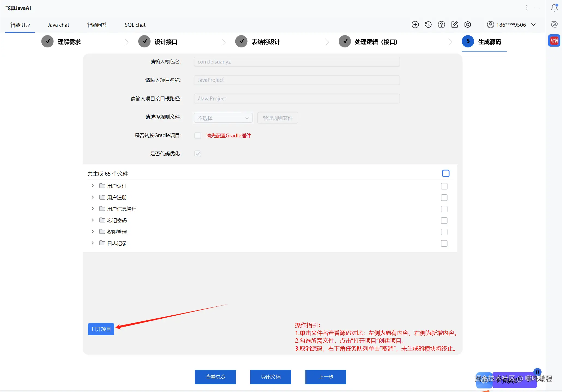Click the help question mark icon
The width and height of the screenshot is (562, 392).
pyautogui.click(x=441, y=25)
